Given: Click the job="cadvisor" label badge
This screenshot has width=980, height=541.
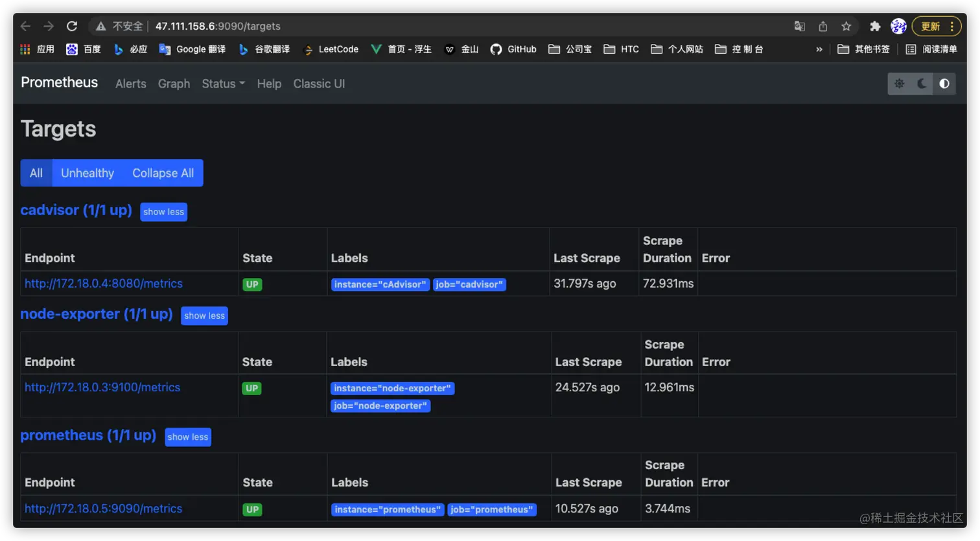Looking at the screenshot, I should tap(469, 284).
